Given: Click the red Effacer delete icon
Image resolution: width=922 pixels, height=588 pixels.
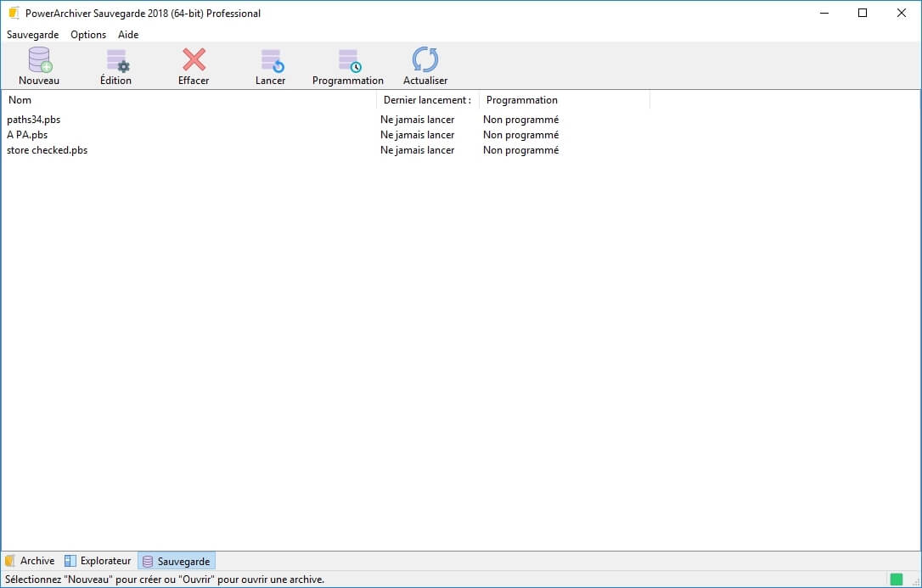Looking at the screenshot, I should point(194,61).
